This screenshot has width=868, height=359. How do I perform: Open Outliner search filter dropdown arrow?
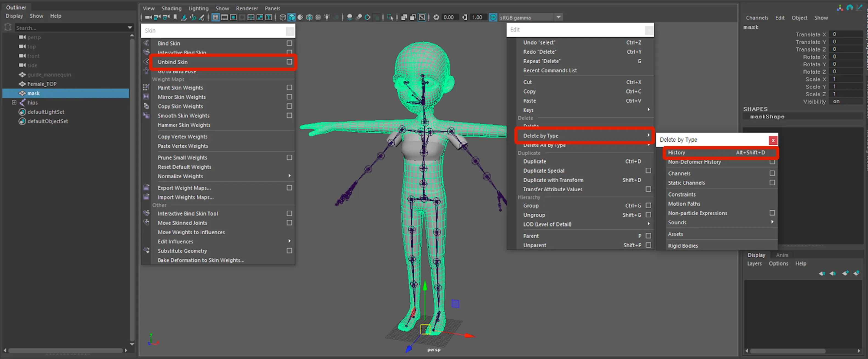coord(130,28)
